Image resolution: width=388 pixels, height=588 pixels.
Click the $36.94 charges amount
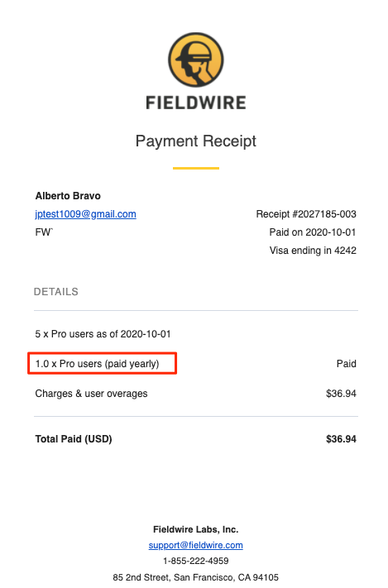click(x=341, y=394)
